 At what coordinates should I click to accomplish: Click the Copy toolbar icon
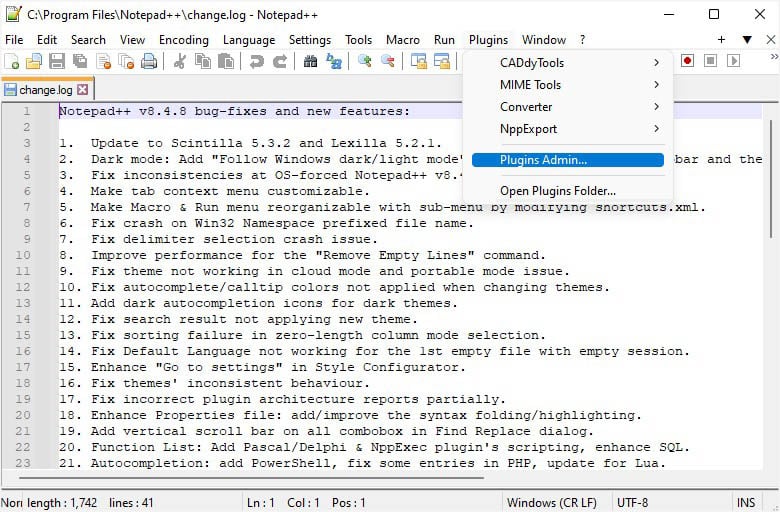coord(202,62)
